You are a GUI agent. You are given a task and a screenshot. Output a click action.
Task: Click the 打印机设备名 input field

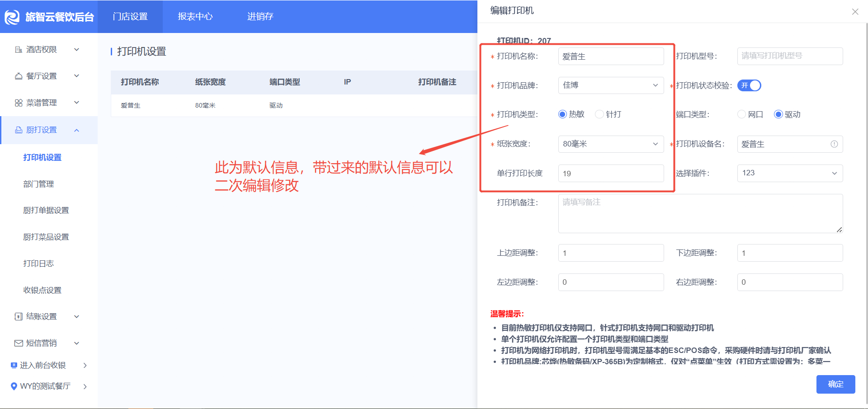(x=790, y=144)
